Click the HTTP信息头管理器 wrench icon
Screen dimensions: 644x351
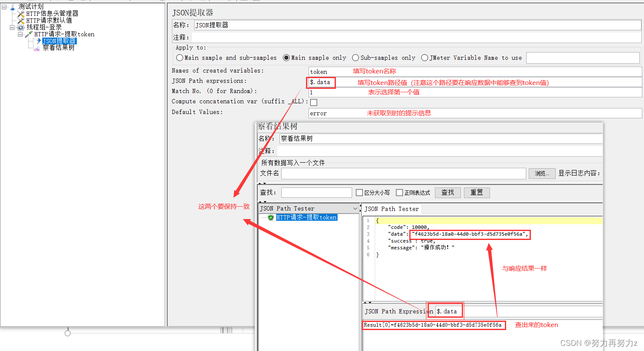coord(20,13)
